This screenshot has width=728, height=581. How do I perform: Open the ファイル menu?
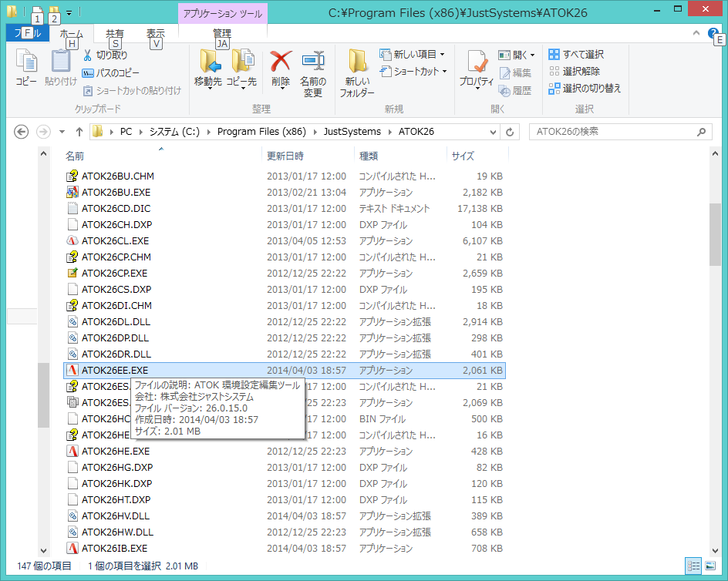click(26, 33)
